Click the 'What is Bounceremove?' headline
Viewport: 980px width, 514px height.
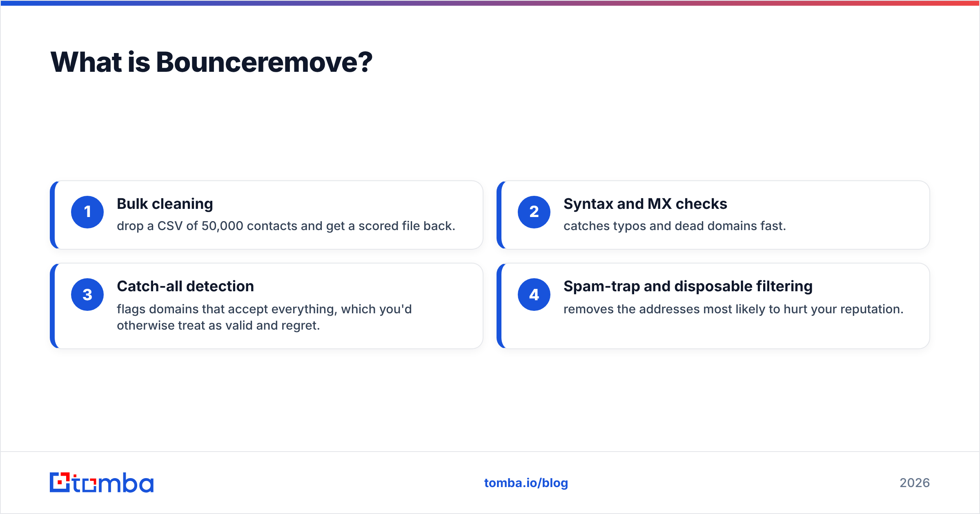tap(212, 62)
